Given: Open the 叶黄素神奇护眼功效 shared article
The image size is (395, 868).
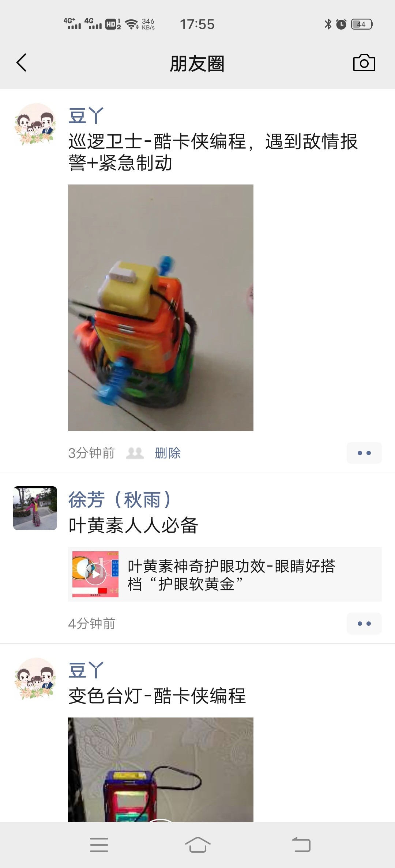Looking at the screenshot, I should tap(225, 574).
